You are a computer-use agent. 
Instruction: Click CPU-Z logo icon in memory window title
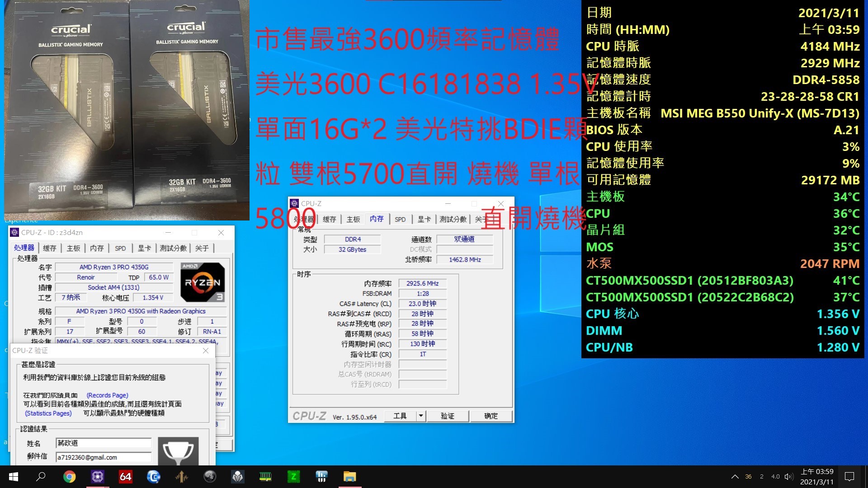[x=294, y=203]
